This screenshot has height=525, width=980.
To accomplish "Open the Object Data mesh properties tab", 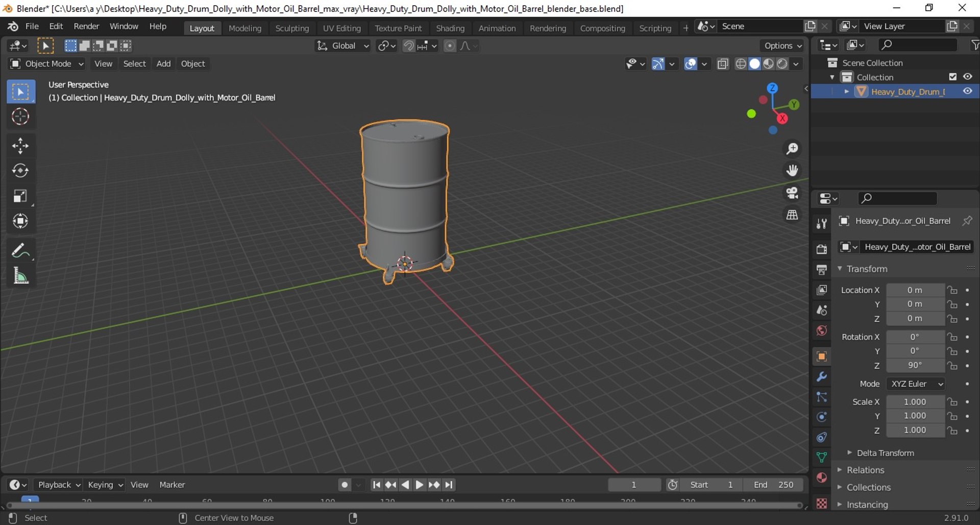I will (x=821, y=457).
